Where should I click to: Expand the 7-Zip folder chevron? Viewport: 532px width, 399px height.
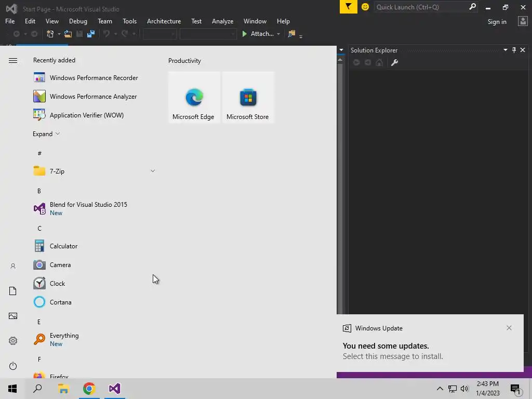point(153,170)
